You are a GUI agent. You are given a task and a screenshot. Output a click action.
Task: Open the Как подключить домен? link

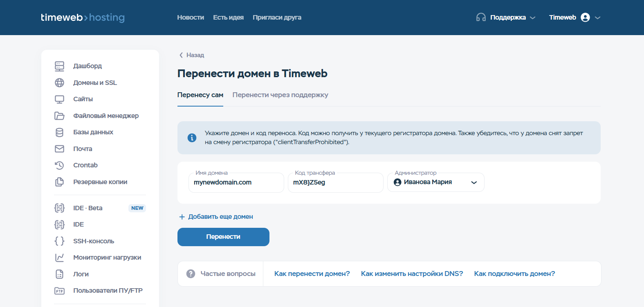point(514,274)
